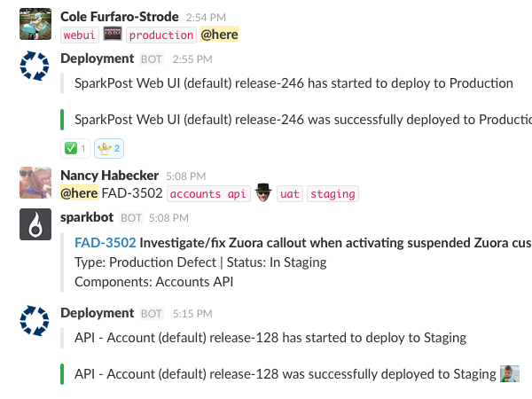Click the slot machine emoji icon
The image size is (532, 399).
pyautogui.click(x=113, y=34)
